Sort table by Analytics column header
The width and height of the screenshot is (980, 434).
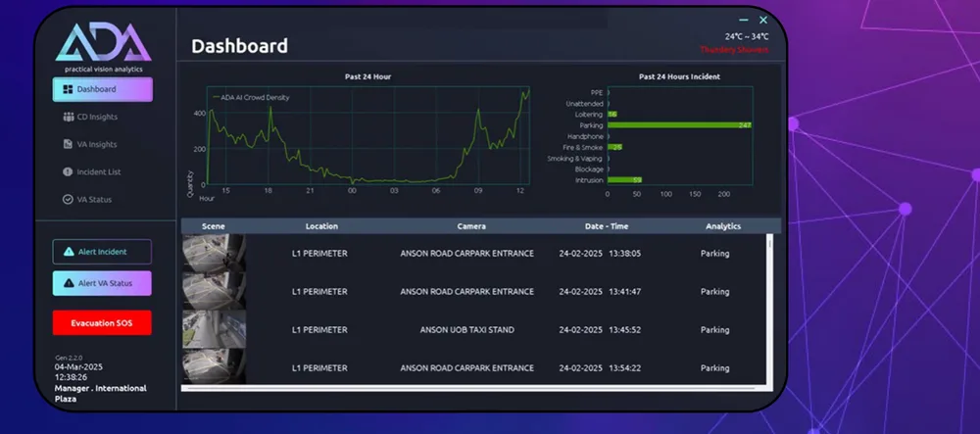tap(723, 226)
